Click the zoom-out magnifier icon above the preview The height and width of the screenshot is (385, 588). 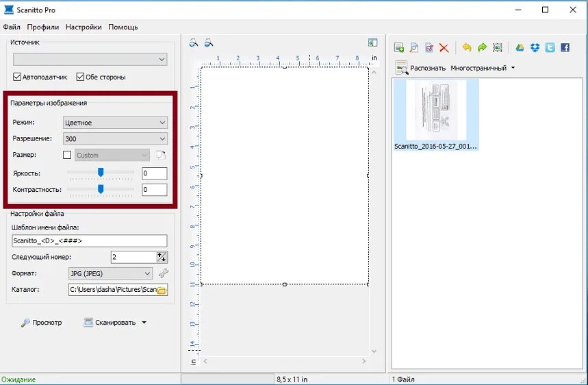(x=209, y=42)
